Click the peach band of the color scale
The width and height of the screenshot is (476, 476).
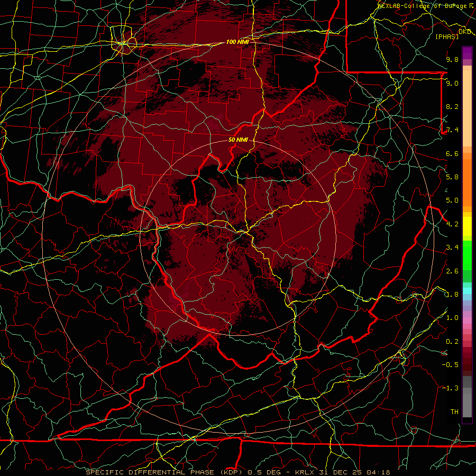tap(467, 108)
